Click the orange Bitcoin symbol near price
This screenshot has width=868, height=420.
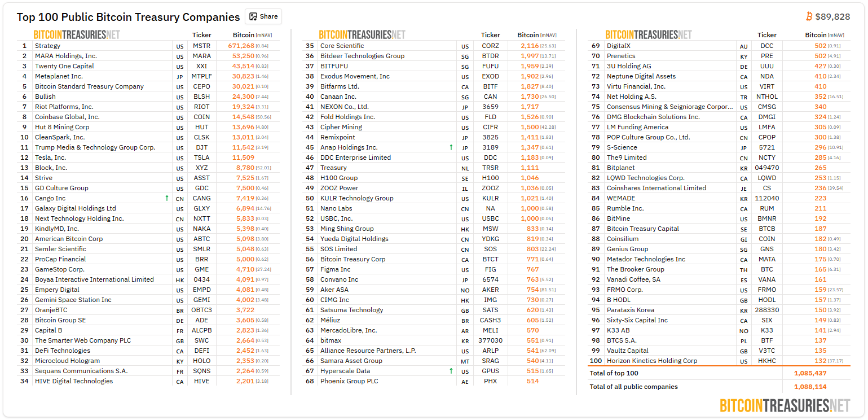coord(809,17)
